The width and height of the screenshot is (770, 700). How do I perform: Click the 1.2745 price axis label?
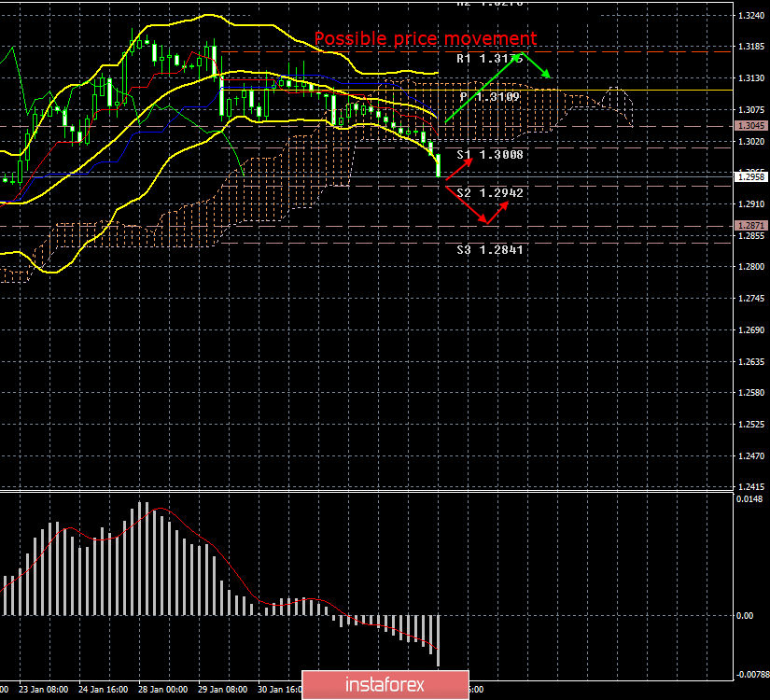coord(751,298)
